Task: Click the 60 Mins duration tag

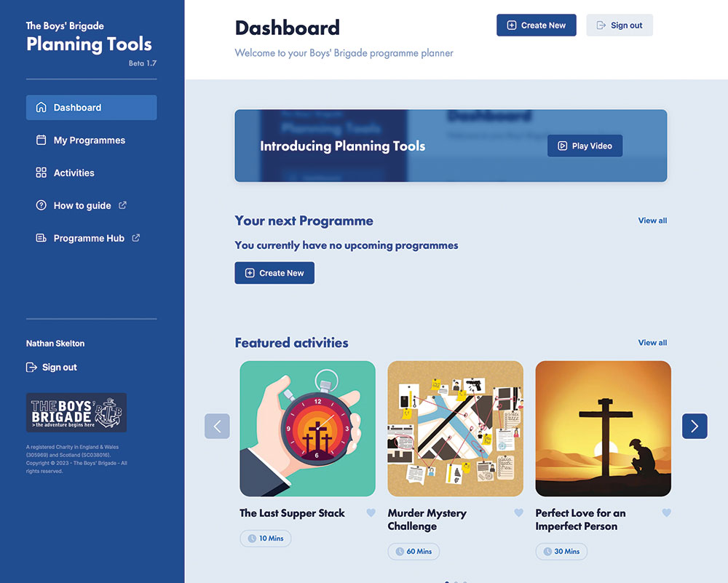Action: [x=414, y=552]
